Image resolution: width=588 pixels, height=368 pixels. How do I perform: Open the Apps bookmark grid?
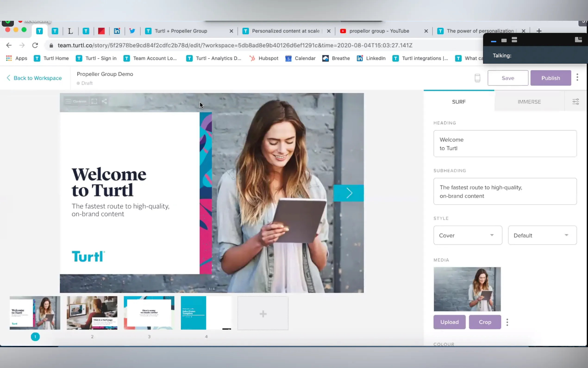16,58
